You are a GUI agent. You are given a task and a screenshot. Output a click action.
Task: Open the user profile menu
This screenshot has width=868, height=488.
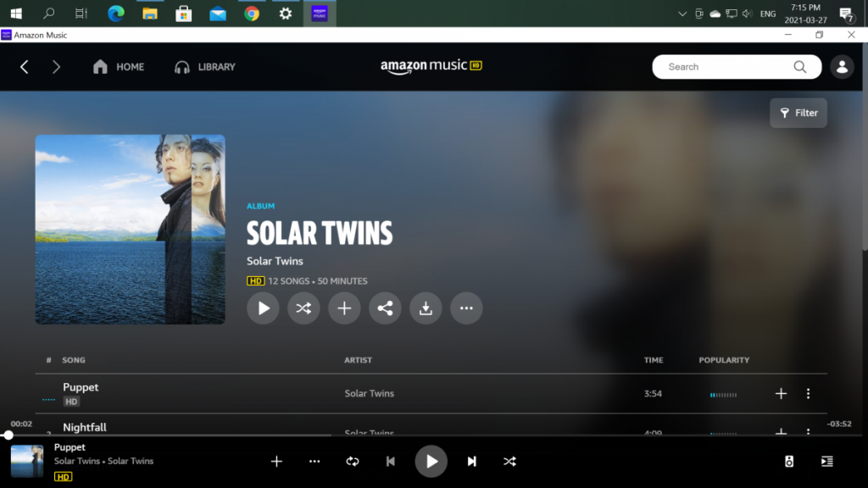(842, 67)
